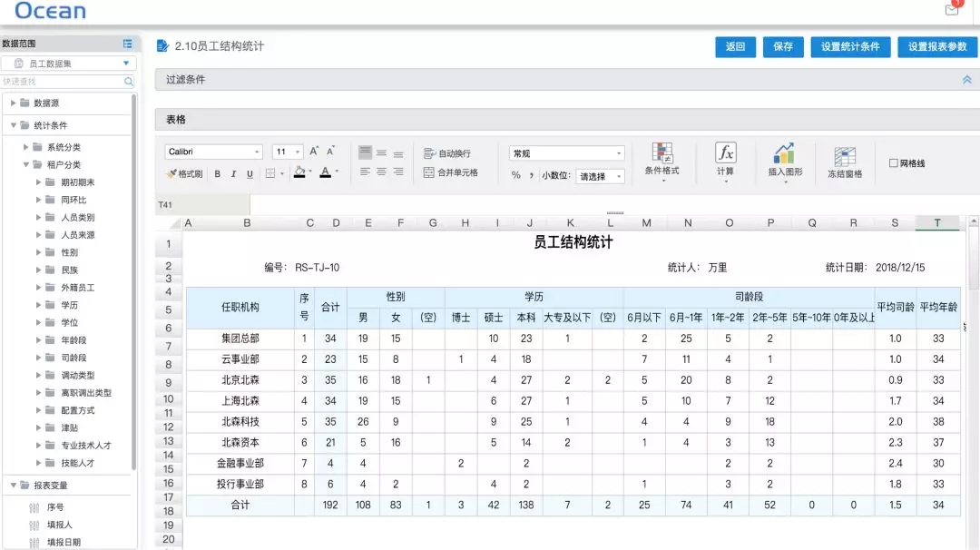The image size is (980, 550).
Task: Click the 保存 save button
Action: tap(783, 47)
